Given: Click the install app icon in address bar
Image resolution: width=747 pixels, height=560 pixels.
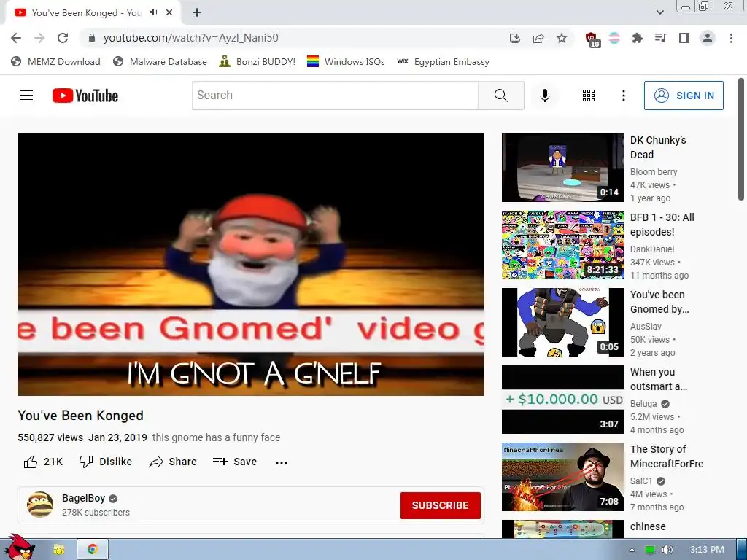Looking at the screenshot, I should (515, 38).
